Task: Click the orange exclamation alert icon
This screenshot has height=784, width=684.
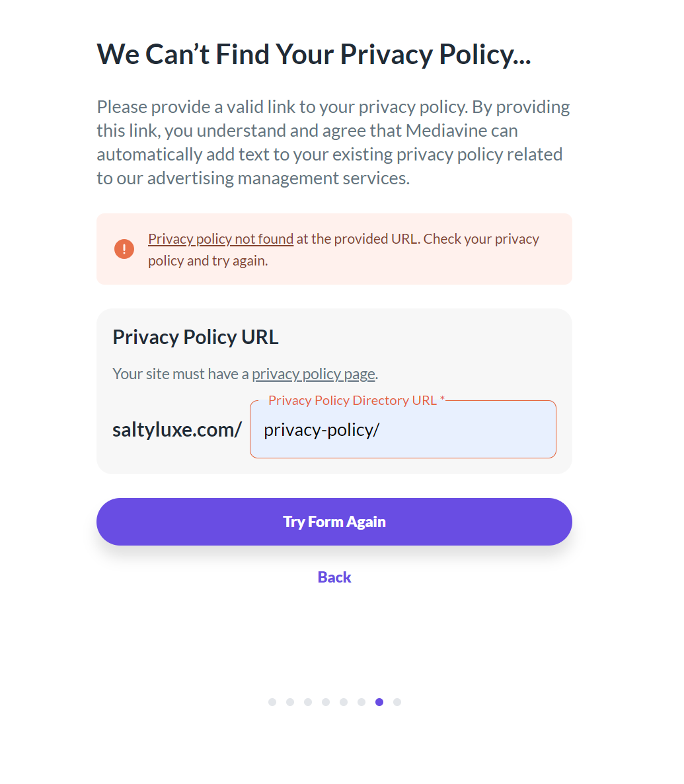Action: (124, 249)
